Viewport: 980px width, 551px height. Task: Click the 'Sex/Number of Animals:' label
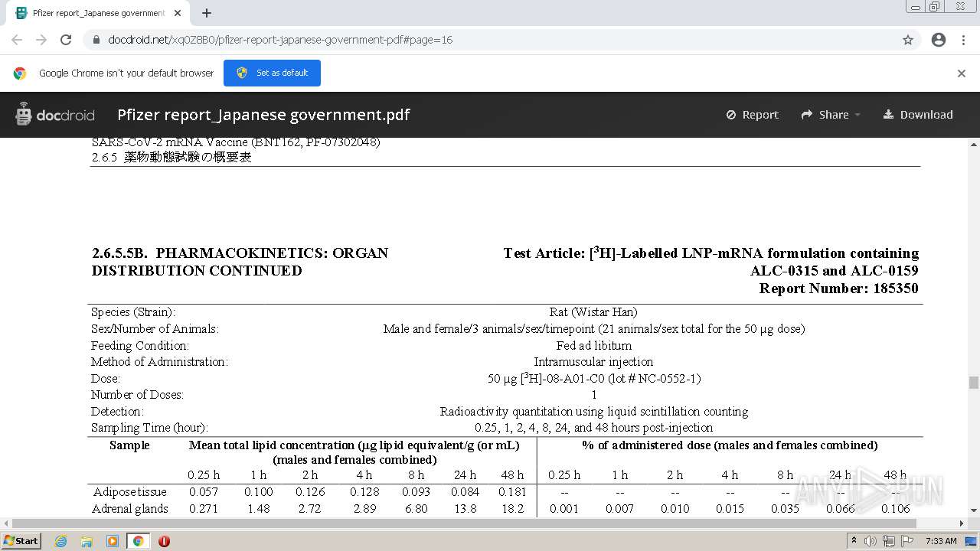[x=155, y=329]
